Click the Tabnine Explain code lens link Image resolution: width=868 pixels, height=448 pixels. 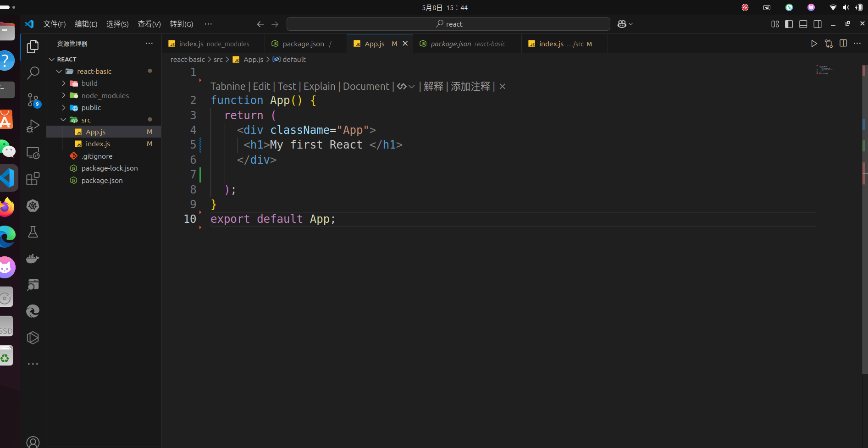pyautogui.click(x=319, y=86)
